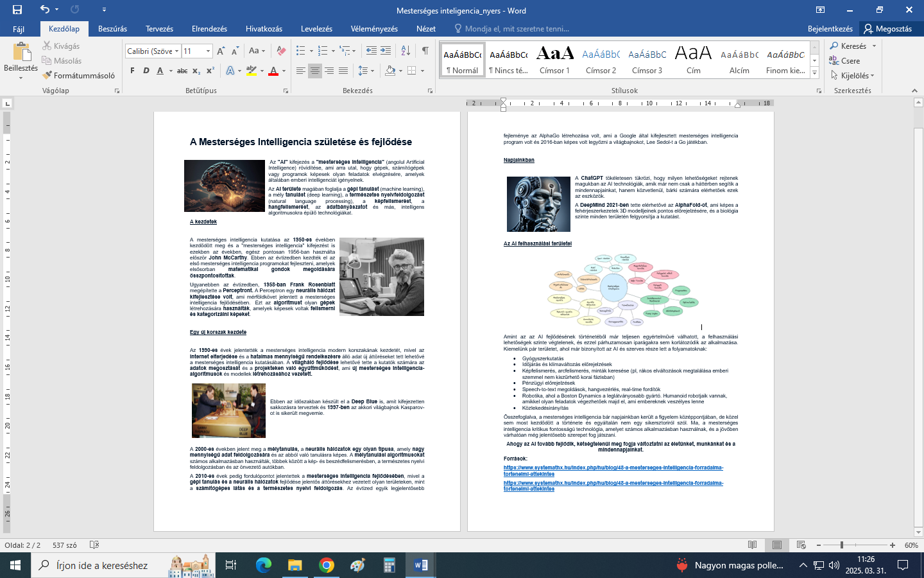Image resolution: width=924 pixels, height=578 pixels.
Task: Click the clear formatting eraser icon
Action: pyautogui.click(x=281, y=51)
